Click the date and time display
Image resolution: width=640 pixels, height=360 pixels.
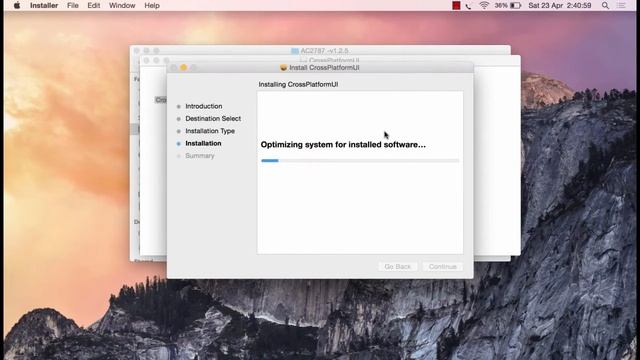click(x=560, y=6)
